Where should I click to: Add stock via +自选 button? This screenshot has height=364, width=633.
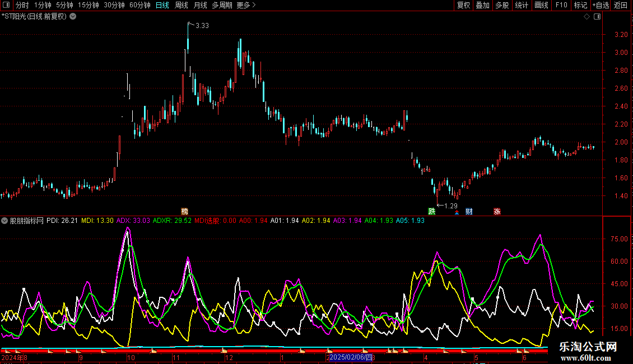click(x=601, y=5)
